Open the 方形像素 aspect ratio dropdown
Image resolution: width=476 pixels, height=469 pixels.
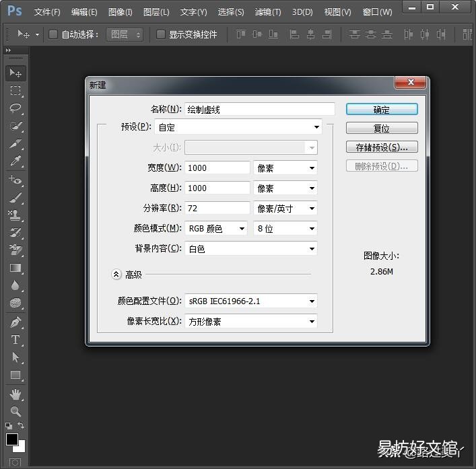coord(251,321)
